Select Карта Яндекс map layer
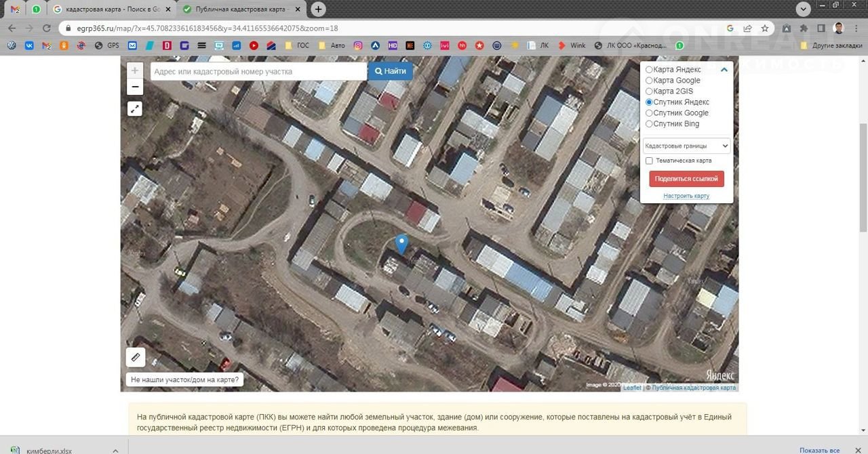The height and width of the screenshot is (454, 868). (x=649, y=70)
